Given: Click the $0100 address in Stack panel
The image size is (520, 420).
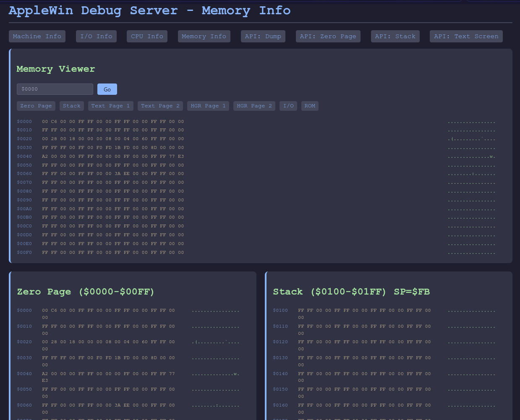Looking at the screenshot, I should 280,310.
